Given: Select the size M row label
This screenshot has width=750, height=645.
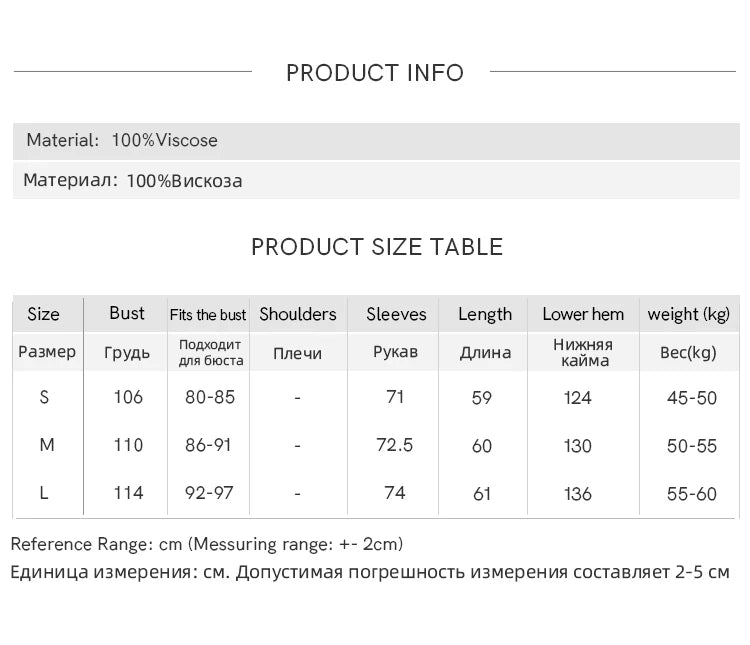Looking at the screenshot, I should coord(46,445).
